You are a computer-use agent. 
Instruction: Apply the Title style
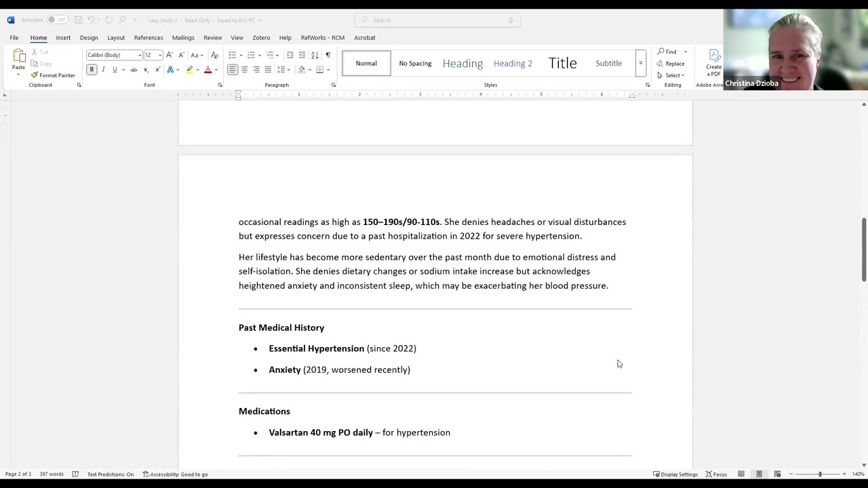click(562, 63)
